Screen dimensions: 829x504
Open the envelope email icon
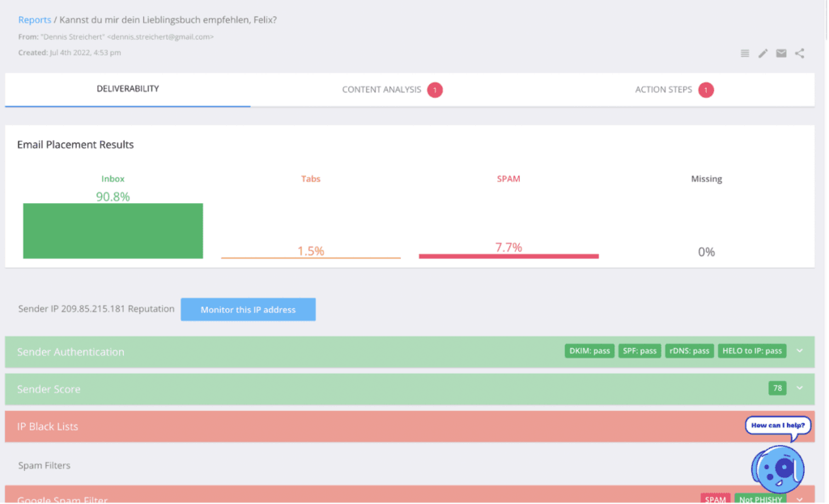click(780, 53)
